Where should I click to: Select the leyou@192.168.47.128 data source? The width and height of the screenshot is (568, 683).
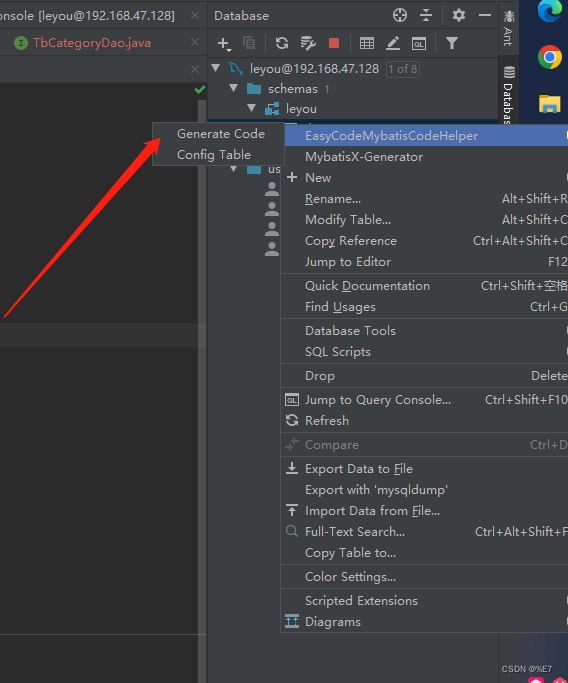click(314, 69)
